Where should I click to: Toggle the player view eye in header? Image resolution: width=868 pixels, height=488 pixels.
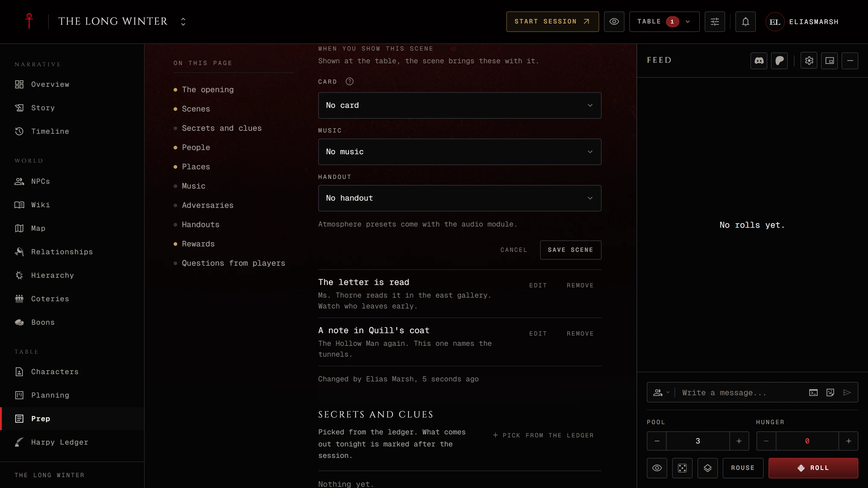(x=614, y=22)
